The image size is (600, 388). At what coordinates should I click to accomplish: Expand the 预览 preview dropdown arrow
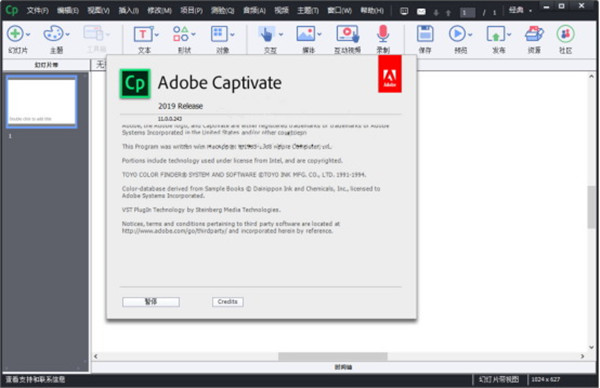coord(470,34)
